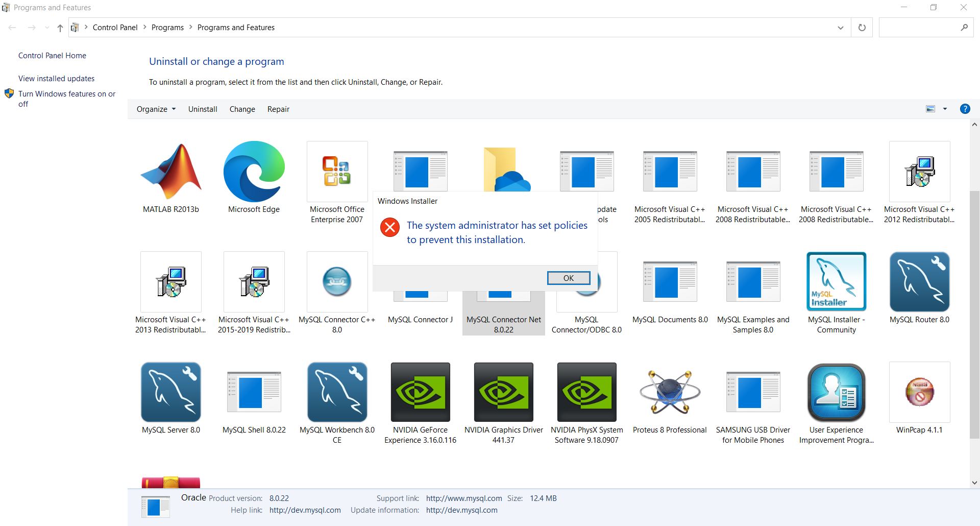Click the refresh button in address bar
This screenshot has width=980, height=526.
click(x=862, y=28)
